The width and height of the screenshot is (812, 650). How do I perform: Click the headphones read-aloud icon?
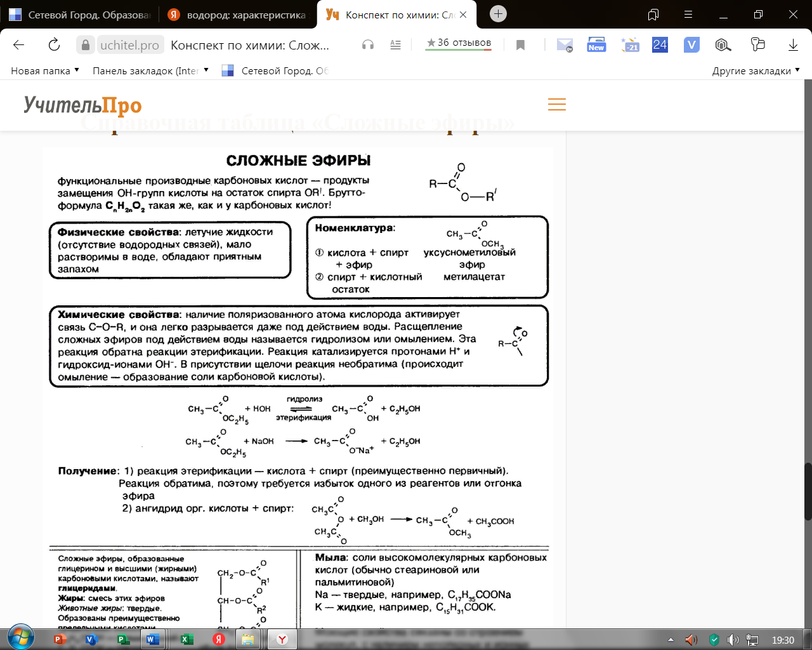(367, 44)
